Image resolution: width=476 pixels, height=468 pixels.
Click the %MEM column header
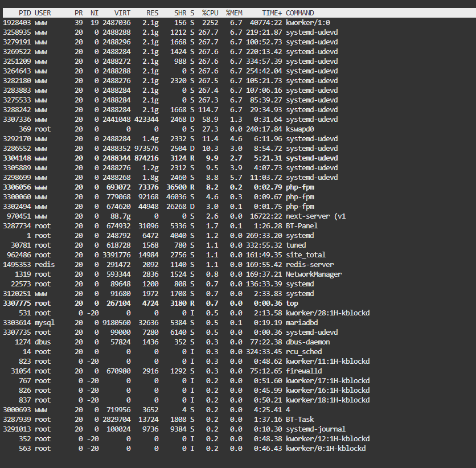coord(234,13)
